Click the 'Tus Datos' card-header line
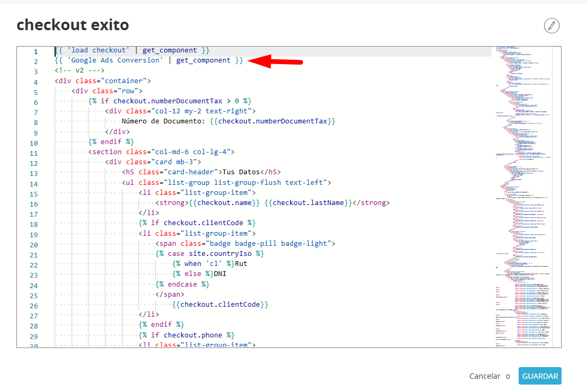This screenshot has width=587, height=392. point(201,172)
